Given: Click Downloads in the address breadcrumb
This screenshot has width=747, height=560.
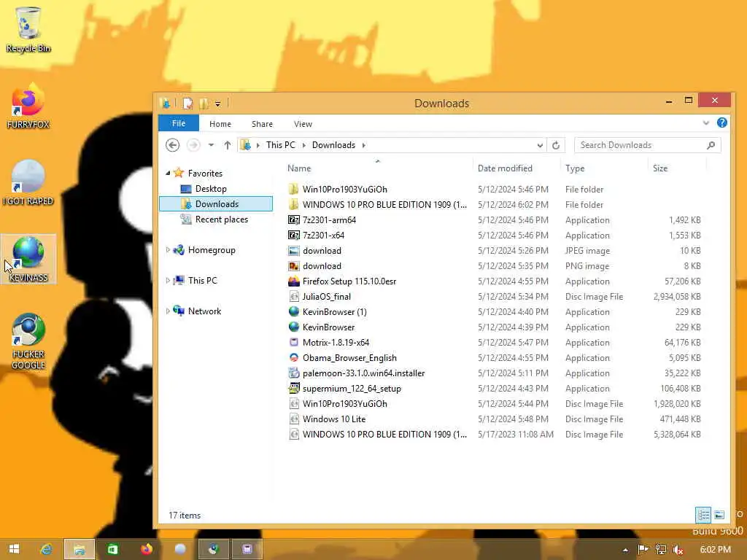Looking at the screenshot, I should coord(333,145).
